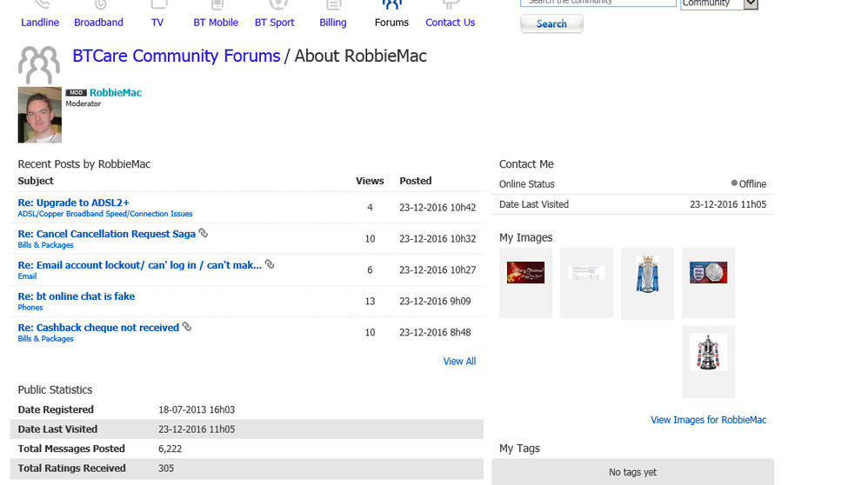Go to the TV section
This screenshot has width=868, height=485.
click(x=157, y=22)
